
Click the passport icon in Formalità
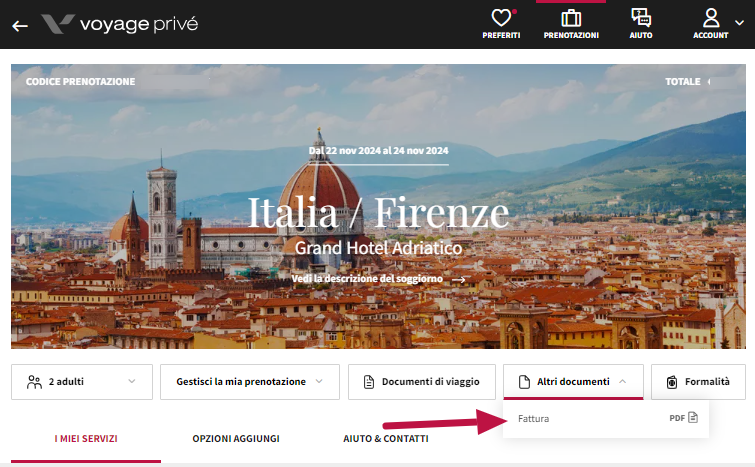click(x=672, y=382)
